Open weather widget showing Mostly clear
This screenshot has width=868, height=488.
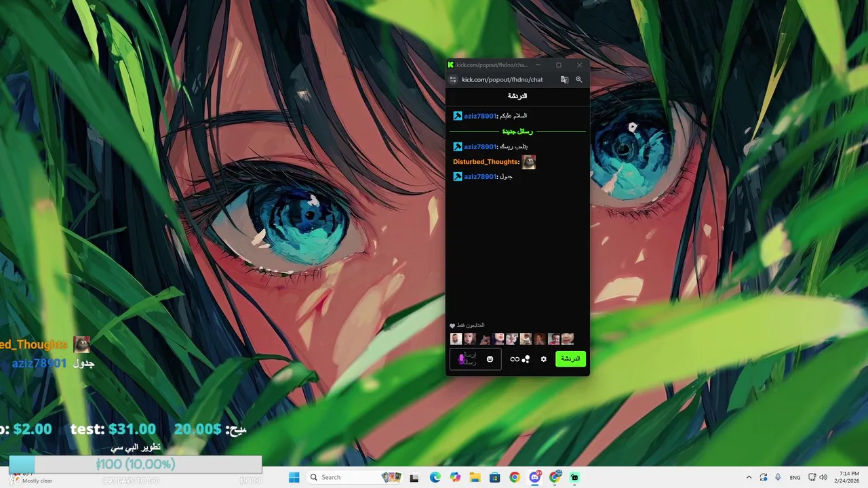32,477
